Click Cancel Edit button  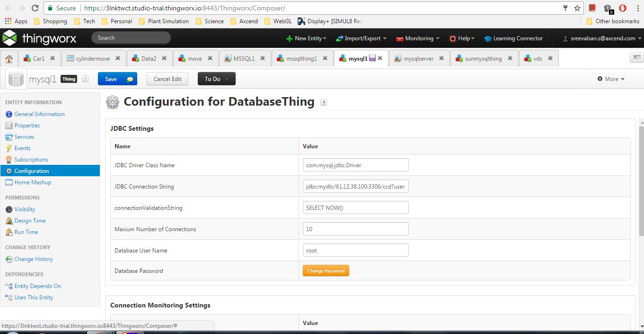pyautogui.click(x=168, y=79)
